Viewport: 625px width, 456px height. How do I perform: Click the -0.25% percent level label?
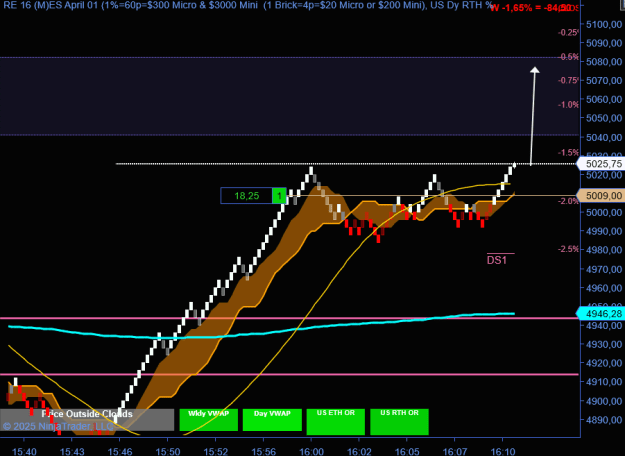568,32
